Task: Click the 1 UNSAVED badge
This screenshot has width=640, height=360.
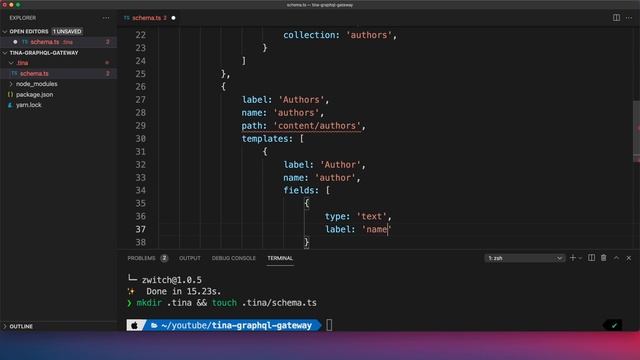Action: [x=67, y=31]
